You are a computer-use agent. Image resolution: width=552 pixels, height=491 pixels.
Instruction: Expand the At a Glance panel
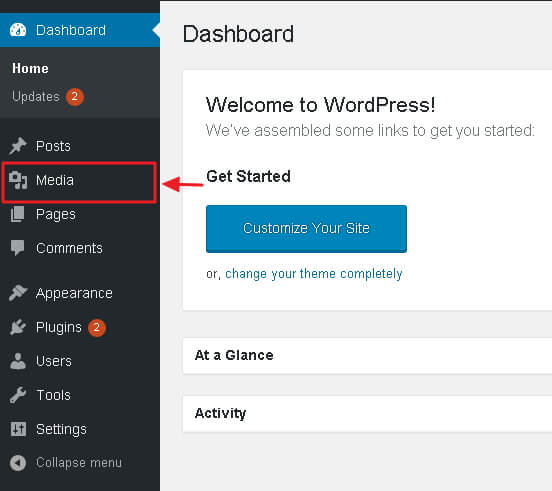click(x=367, y=355)
